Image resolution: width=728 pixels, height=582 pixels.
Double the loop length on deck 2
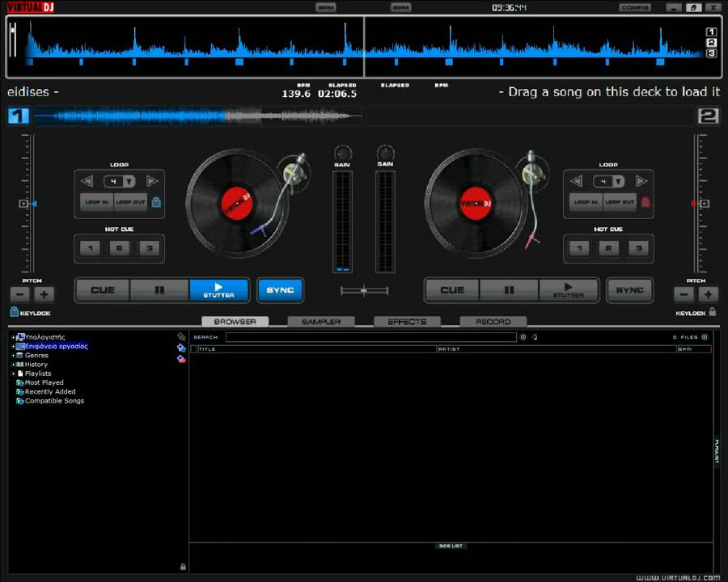(x=641, y=181)
